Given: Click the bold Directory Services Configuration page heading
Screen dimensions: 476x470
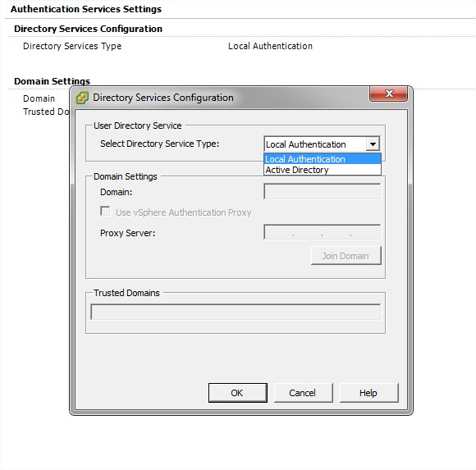Looking at the screenshot, I should [x=89, y=29].
